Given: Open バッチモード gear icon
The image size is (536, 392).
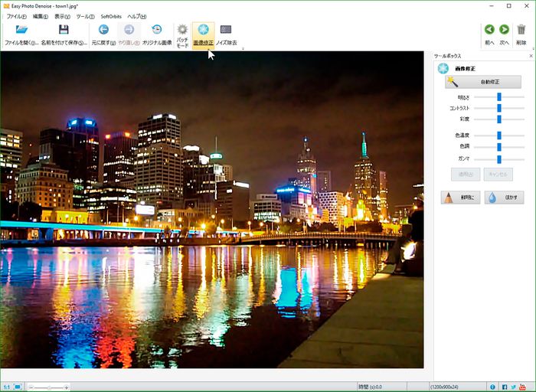Looking at the screenshot, I should pyautogui.click(x=182, y=29).
